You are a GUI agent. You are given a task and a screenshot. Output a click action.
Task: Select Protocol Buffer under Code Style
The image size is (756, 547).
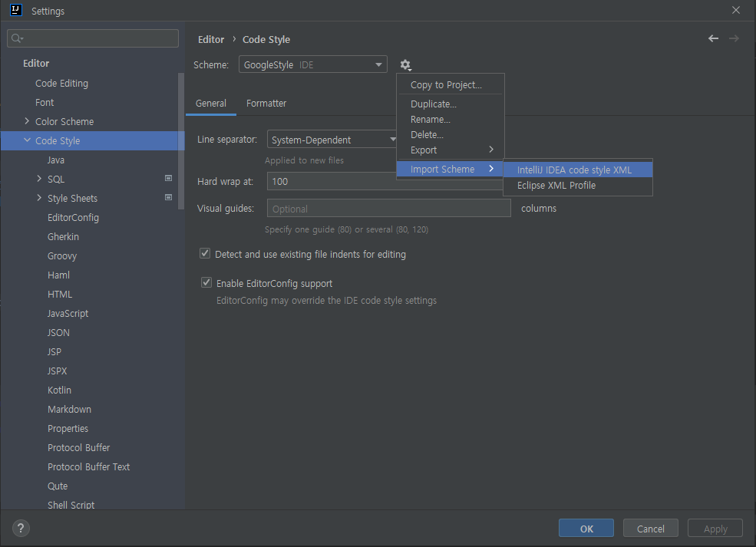click(78, 448)
